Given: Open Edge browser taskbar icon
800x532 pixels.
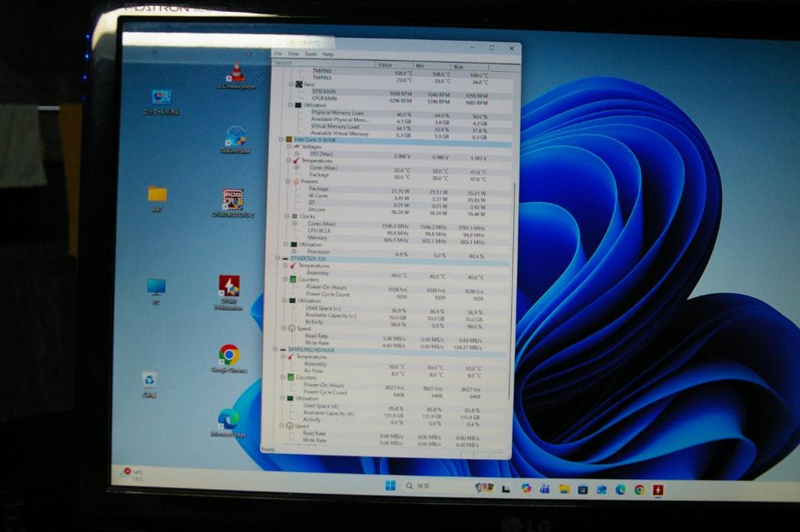Looking at the screenshot, I should point(621,490).
